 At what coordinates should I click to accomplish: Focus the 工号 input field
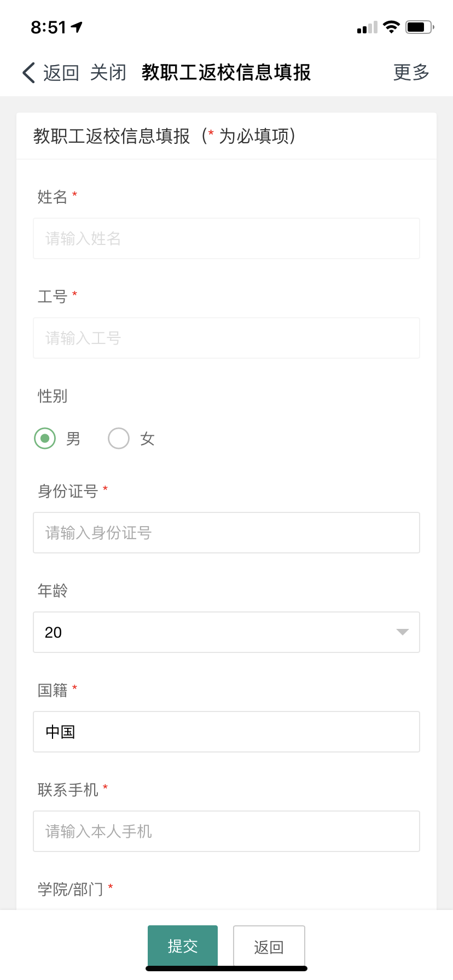tap(226, 338)
